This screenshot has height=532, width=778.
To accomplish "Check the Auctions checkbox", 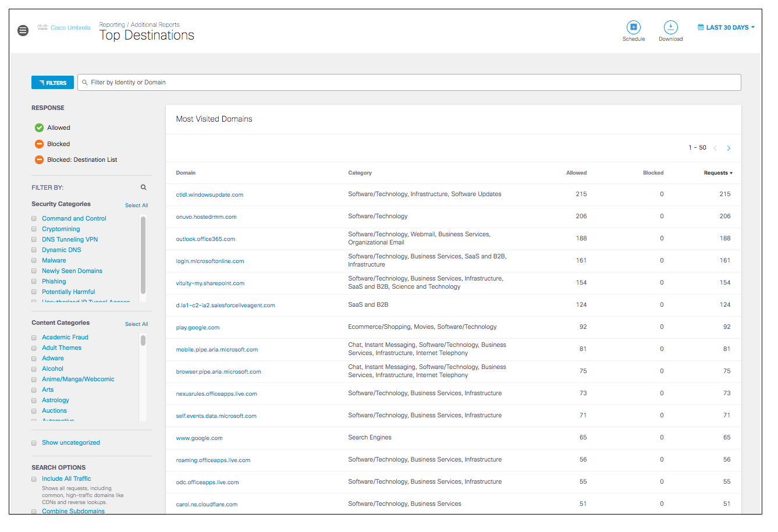I will (34, 410).
